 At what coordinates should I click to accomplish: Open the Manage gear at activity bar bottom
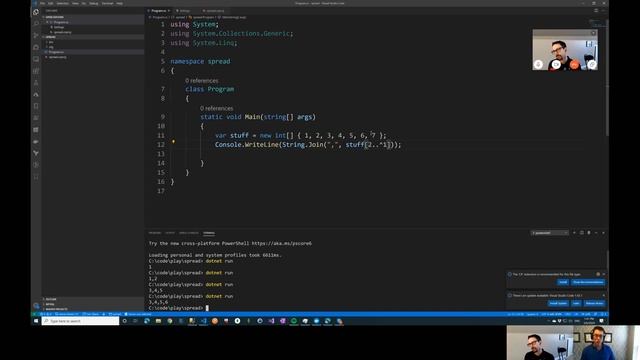coord(36,306)
